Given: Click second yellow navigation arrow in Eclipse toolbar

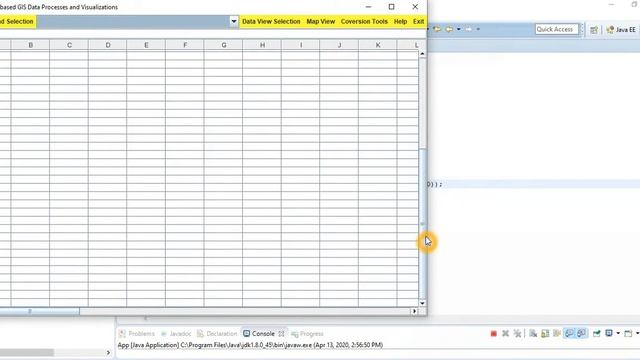Looking at the screenshot, I should [x=449, y=29].
